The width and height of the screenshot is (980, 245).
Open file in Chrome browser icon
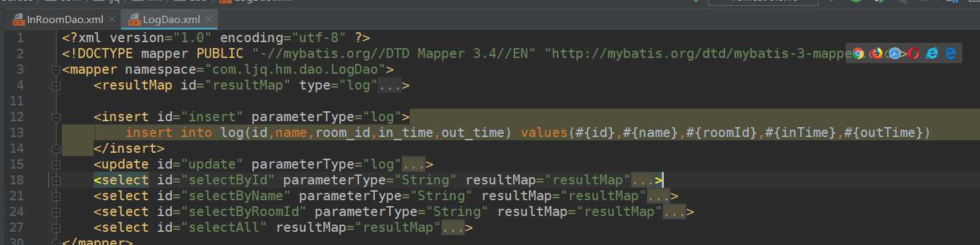pos(858,54)
